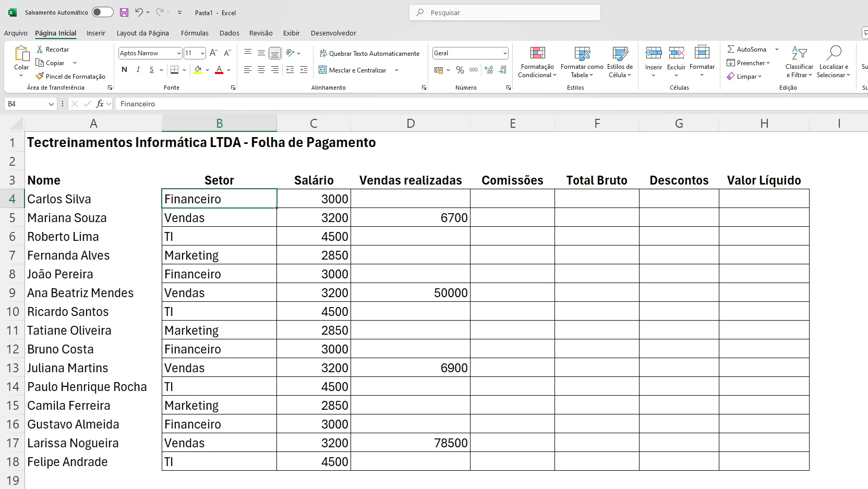Toggle the align bottom button
The height and width of the screenshot is (489, 868).
[275, 53]
